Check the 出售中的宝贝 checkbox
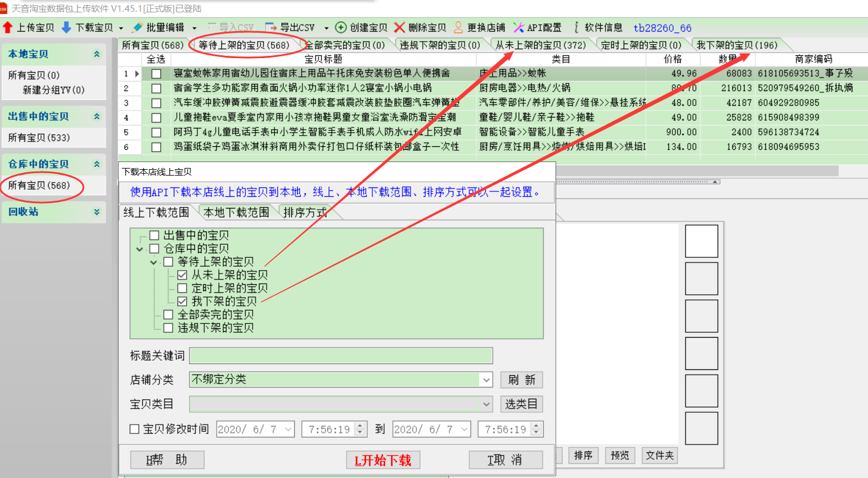 [x=154, y=235]
